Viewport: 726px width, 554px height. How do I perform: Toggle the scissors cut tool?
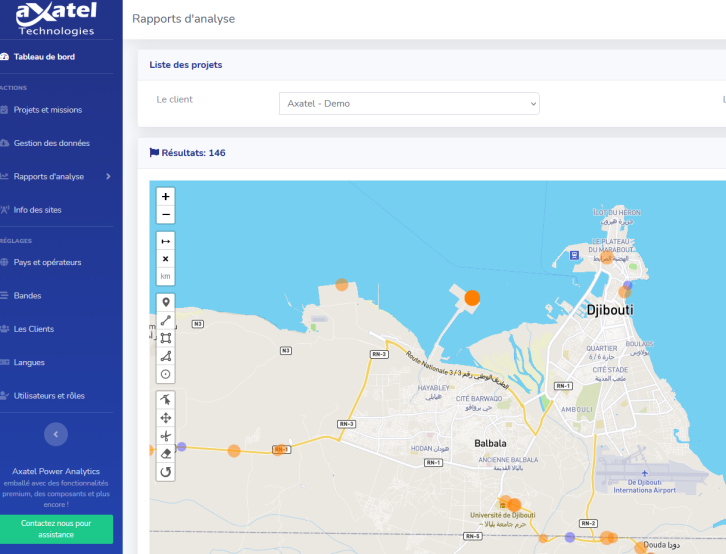(166, 435)
